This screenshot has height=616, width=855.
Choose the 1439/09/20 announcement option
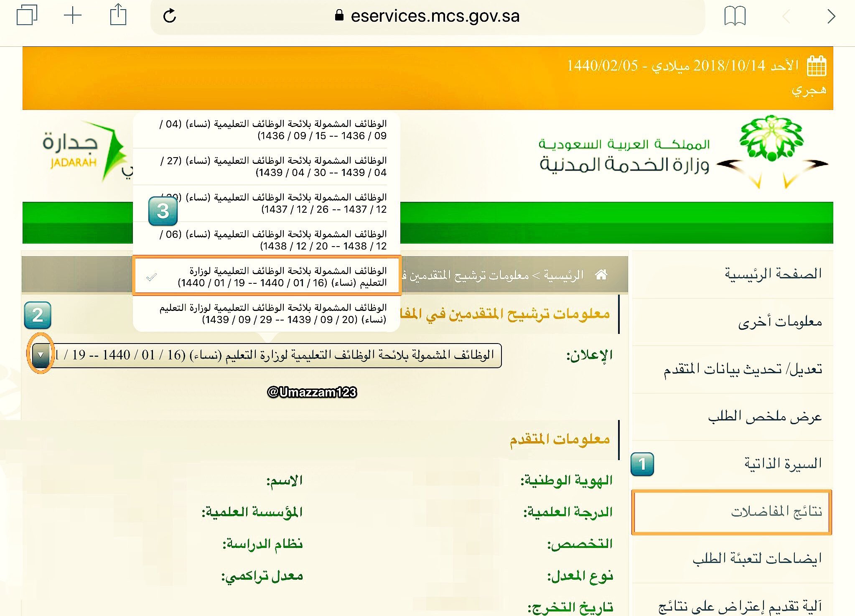coord(267,313)
